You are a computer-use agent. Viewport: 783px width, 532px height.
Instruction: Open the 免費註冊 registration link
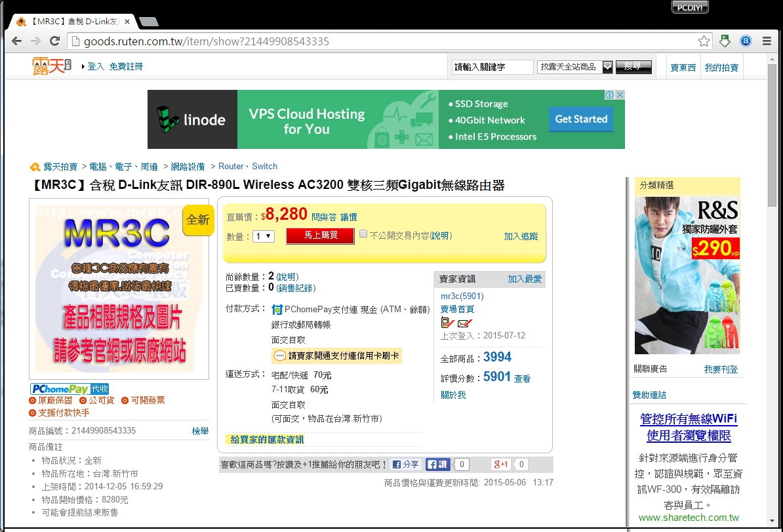126,66
